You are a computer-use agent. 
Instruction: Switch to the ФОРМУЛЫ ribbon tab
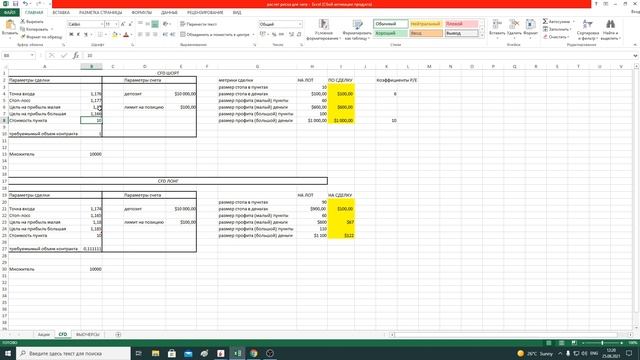(142, 13)
